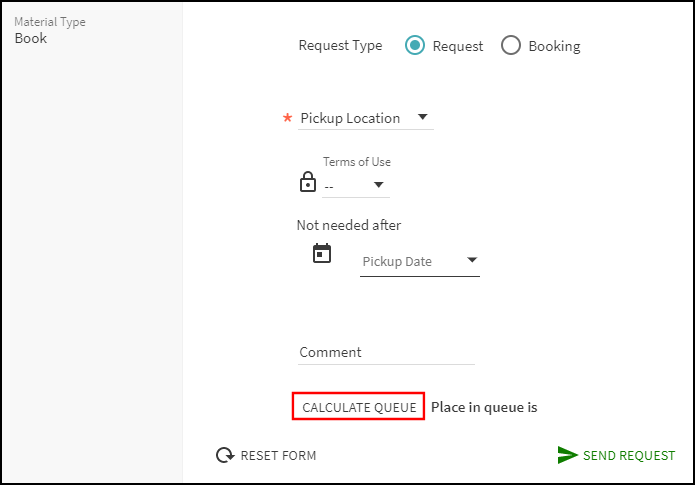Image resolution: width=695 pixels, height=485 pixels.
Task: Click the Reset Form text button
Action: click(278, 456)
